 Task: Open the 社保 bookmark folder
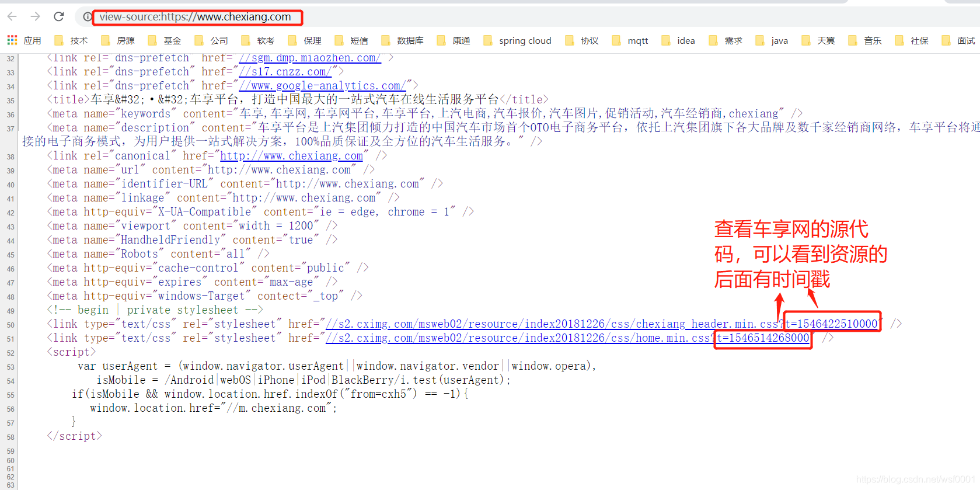tap(911, 40)
